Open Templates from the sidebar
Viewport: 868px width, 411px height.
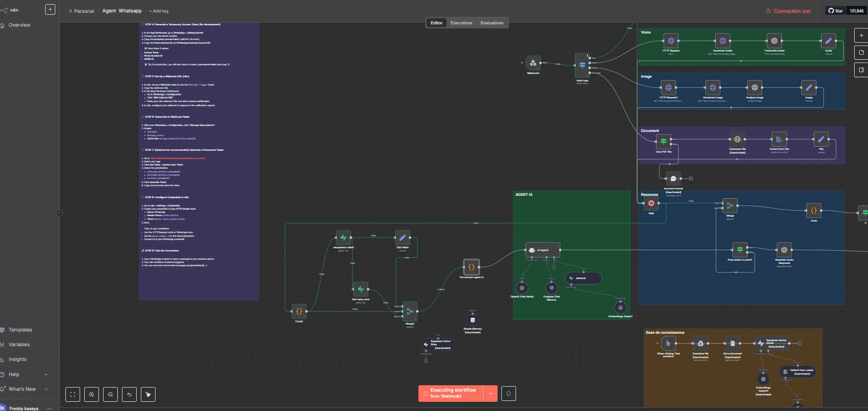tap(20, 330)
